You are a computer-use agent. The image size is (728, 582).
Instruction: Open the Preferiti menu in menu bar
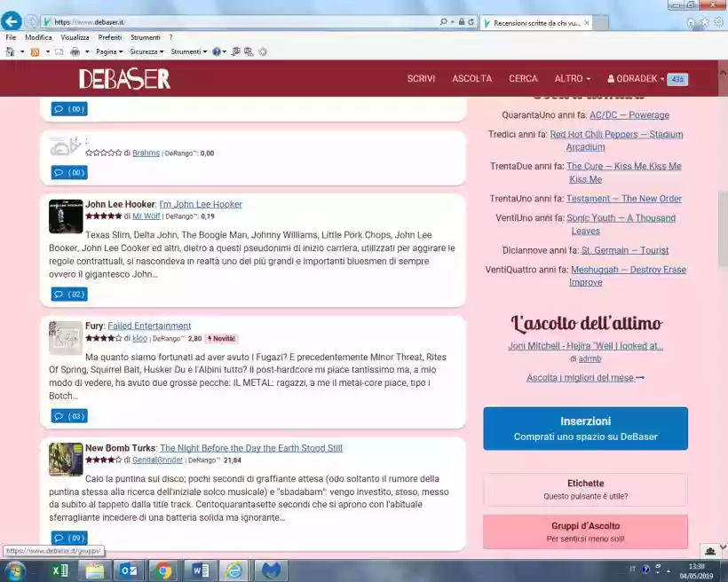(110, 37)
